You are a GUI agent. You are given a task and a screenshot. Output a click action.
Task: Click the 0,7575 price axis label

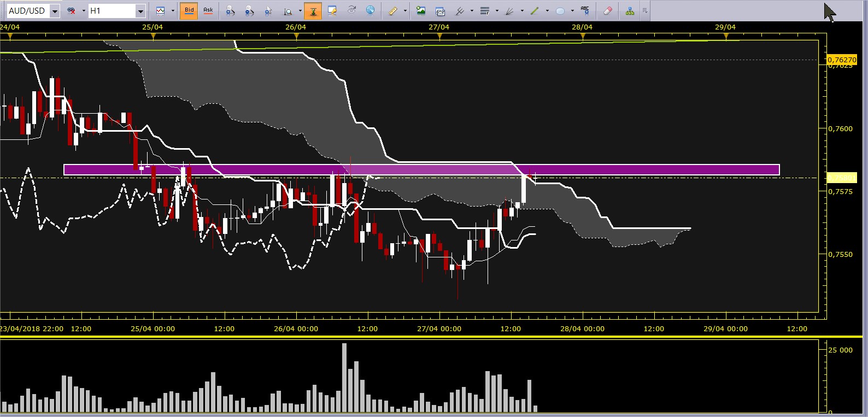841,191
